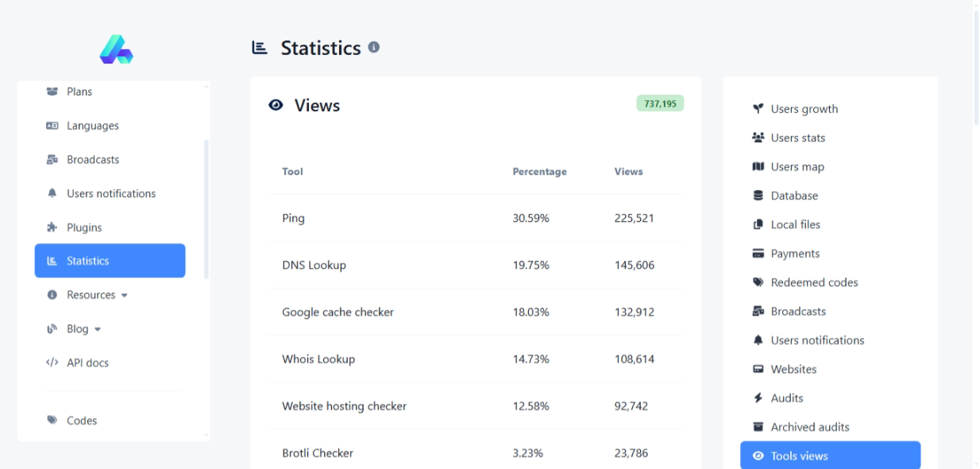Click the Payments card icon
The width and height of the screenshot is (980, 469).
click(x=758, y=254)
